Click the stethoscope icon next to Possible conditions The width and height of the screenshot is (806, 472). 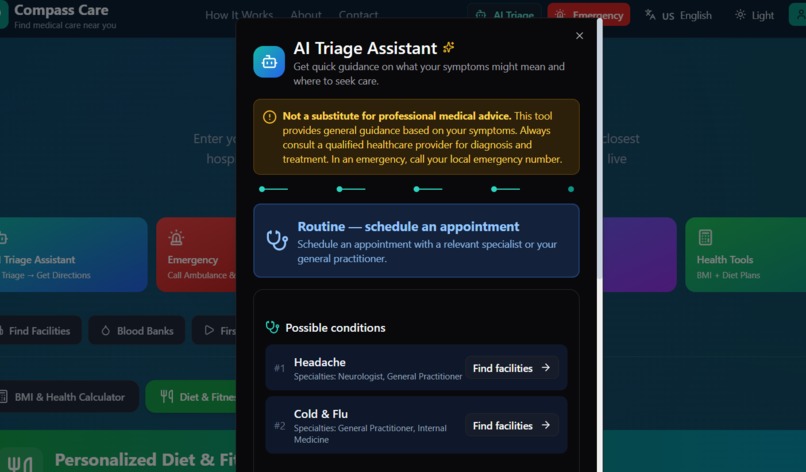tap(272, 327)
